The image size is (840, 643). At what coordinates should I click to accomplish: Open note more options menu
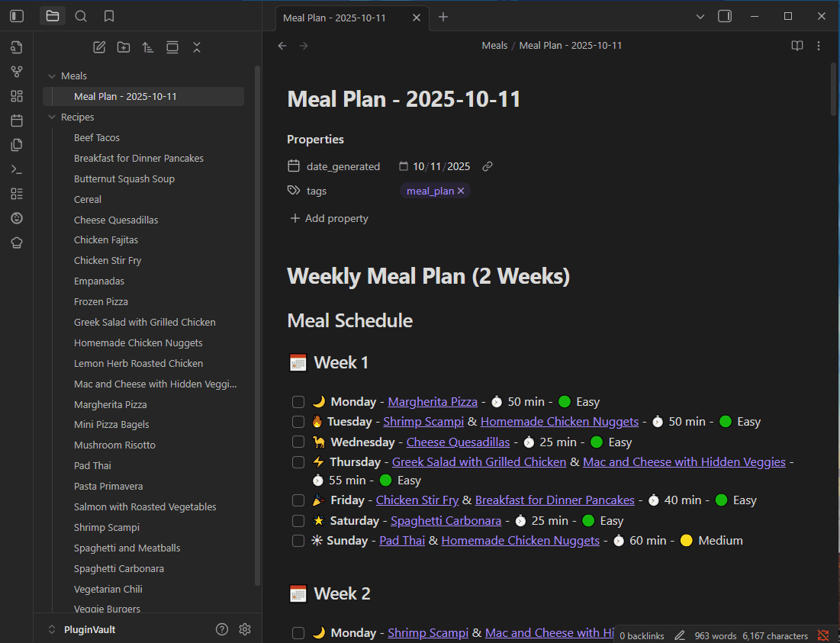819,46
